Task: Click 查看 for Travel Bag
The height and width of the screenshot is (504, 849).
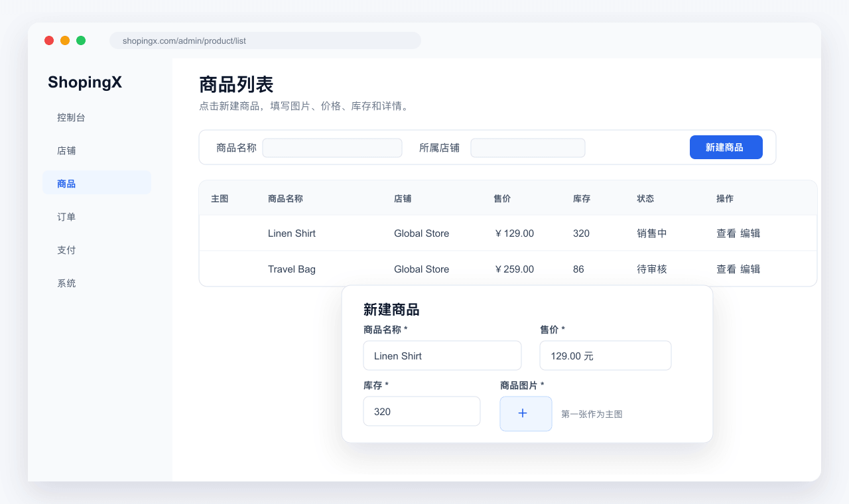Action: [726, 269]
